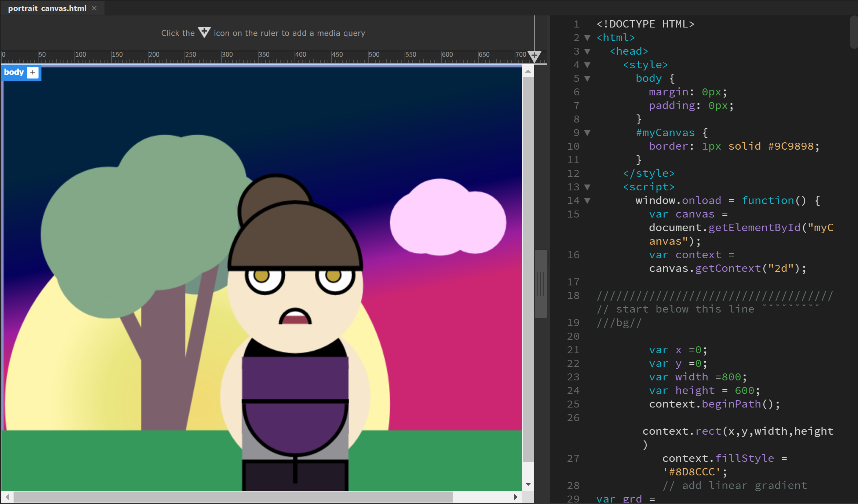Switch to the portrait_canvas.html tab
The image size is (858, 504).
coord(47,8)
